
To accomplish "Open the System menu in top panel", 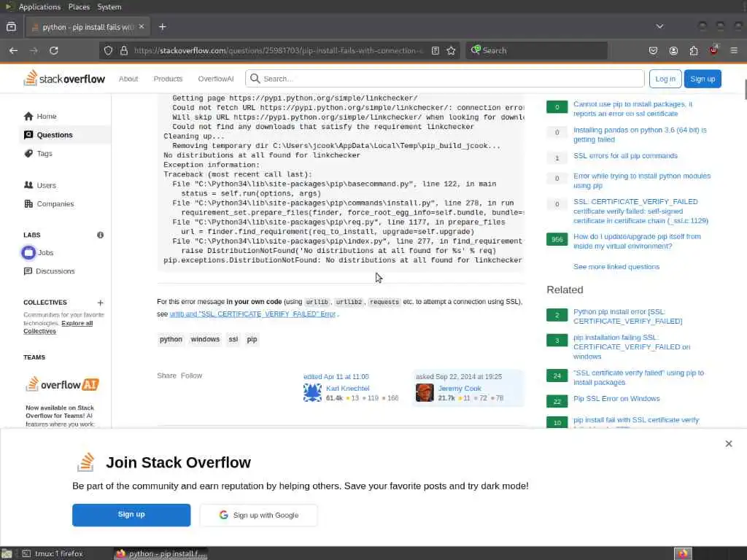I will [109, 7].
